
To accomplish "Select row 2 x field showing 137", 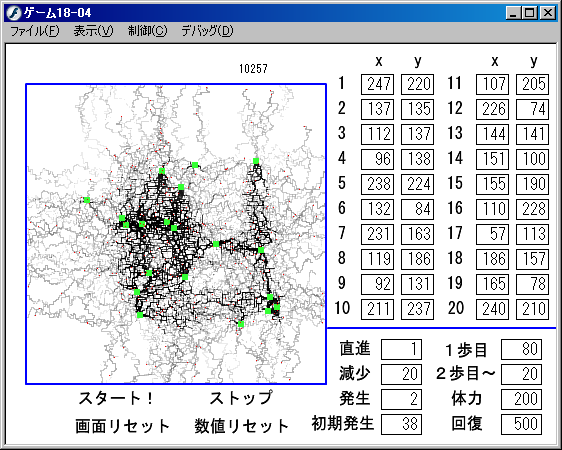I will [x=377, y=109].
